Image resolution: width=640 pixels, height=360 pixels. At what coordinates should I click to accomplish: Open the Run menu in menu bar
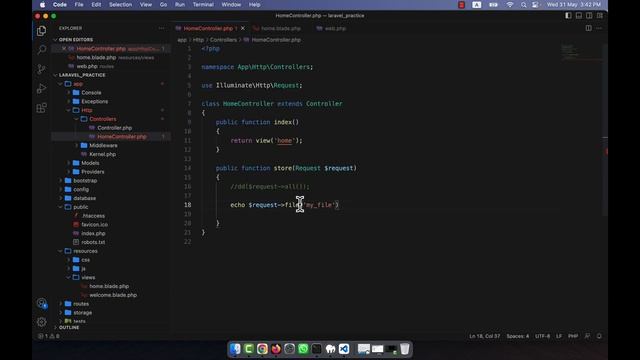(180, 4)
